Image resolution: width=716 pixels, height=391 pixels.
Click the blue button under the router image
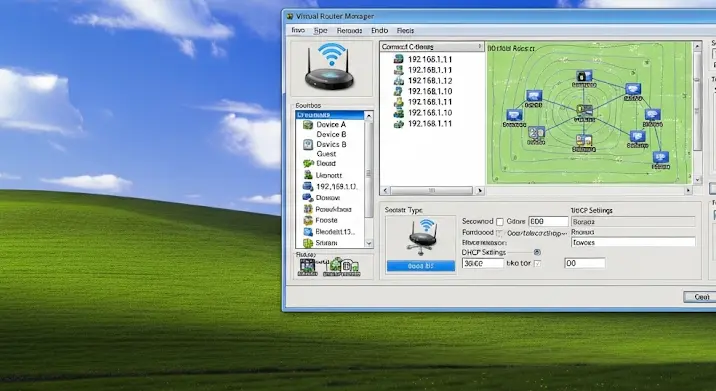pyautogui.click(x=421, y=266)
